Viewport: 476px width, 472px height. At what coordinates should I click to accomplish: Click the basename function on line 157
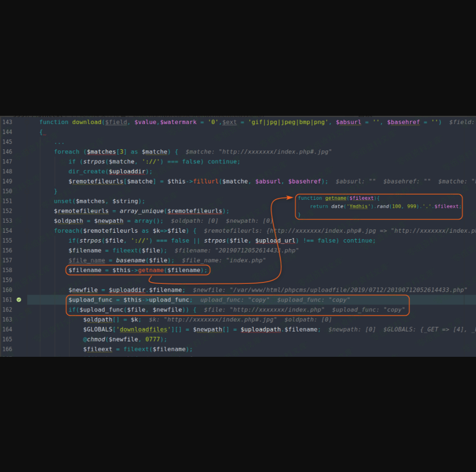(x=129, y=260)
